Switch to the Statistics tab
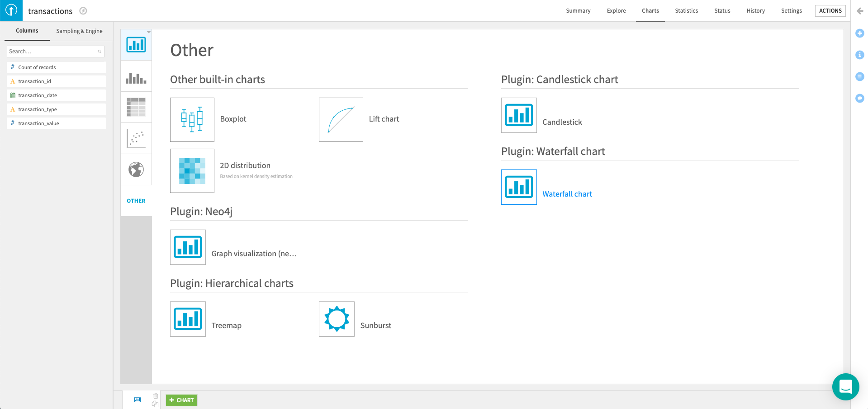This screenshot has width=868, height=409. (x=686, y=11)
